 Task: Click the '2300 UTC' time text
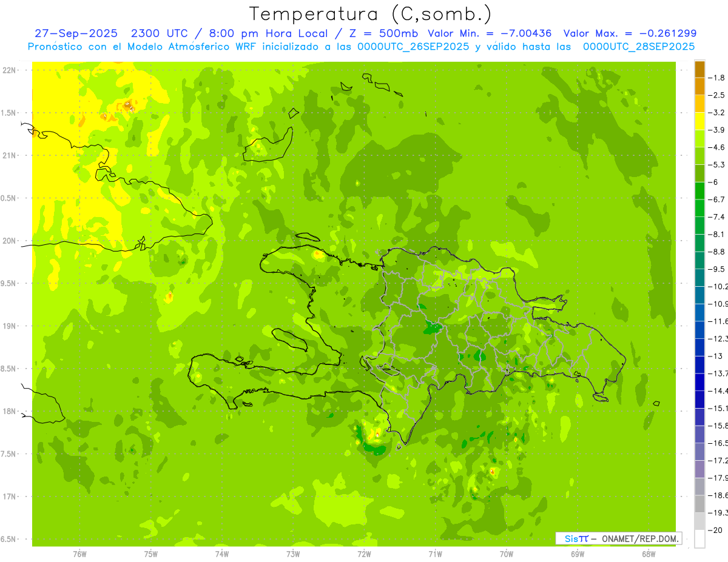point(161,33)
